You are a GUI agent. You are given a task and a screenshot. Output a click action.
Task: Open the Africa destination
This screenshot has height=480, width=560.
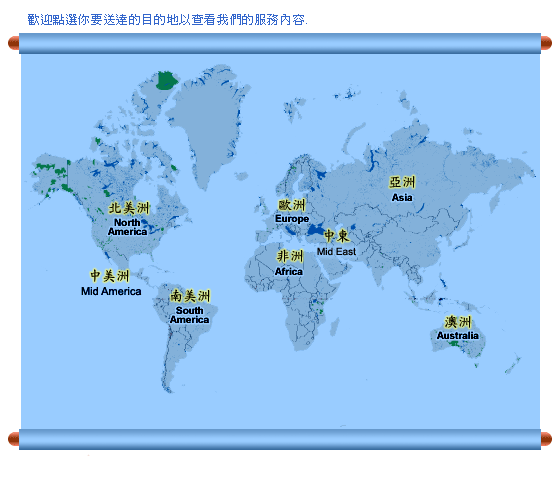pyautogui.click(x=289, y=271)
